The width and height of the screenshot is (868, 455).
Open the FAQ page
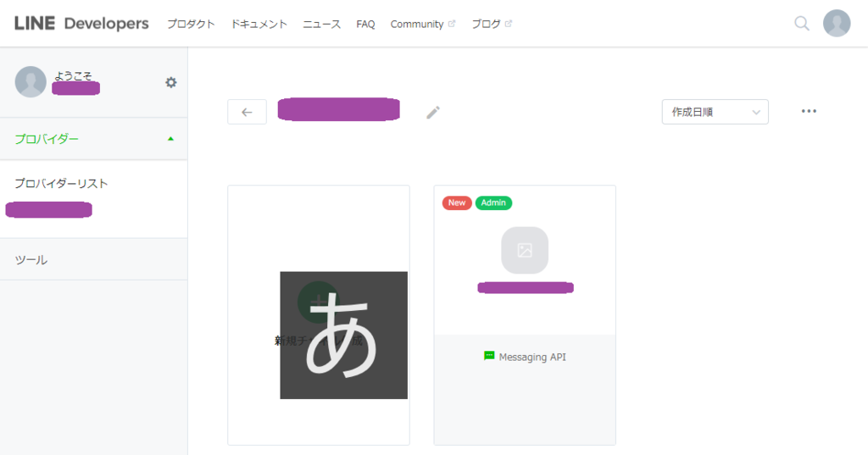pos(365,24)
